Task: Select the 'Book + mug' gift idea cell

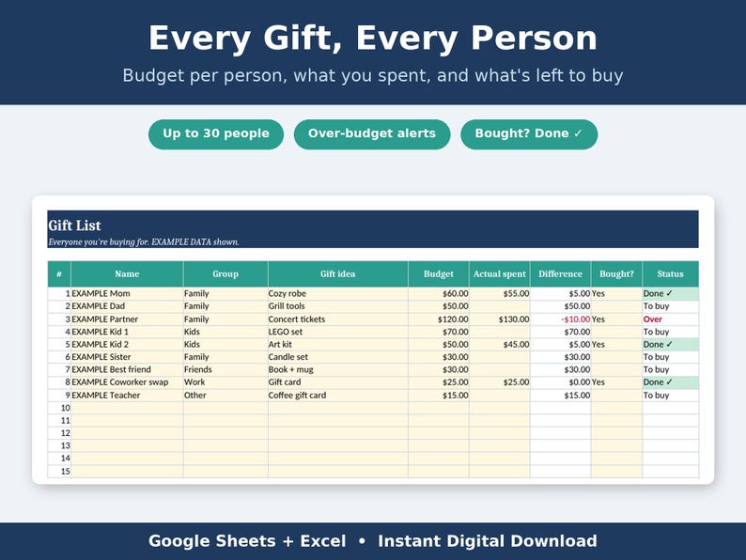Action: pos(338,369)
